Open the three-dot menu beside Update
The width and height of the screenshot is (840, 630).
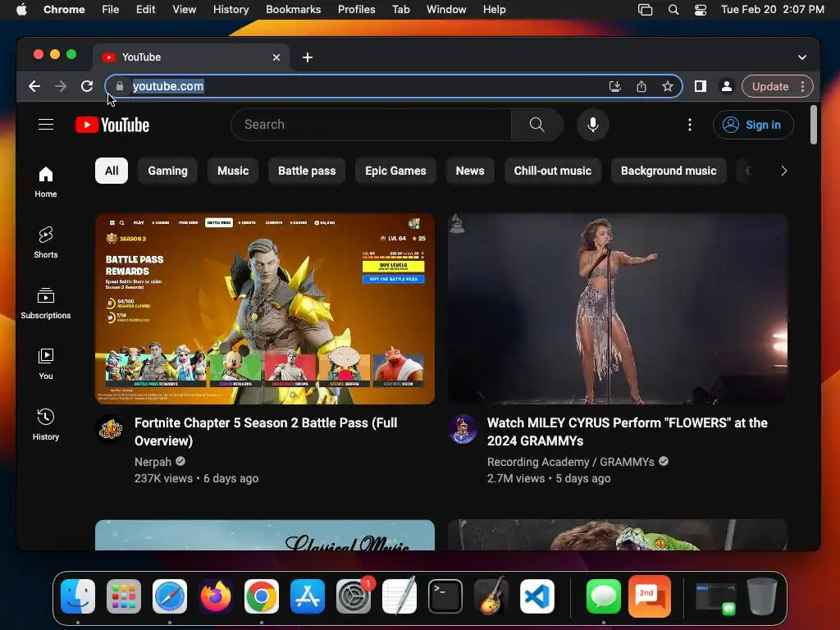[802, 86]
